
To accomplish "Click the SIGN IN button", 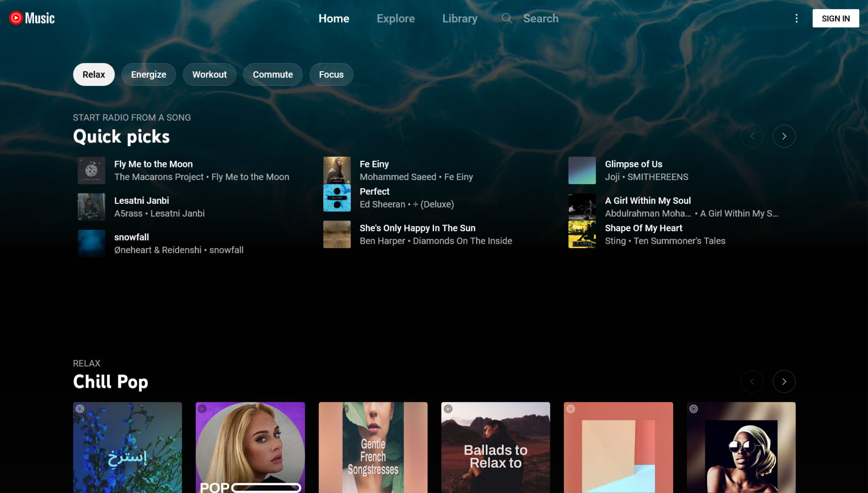I will click(835, 18).
